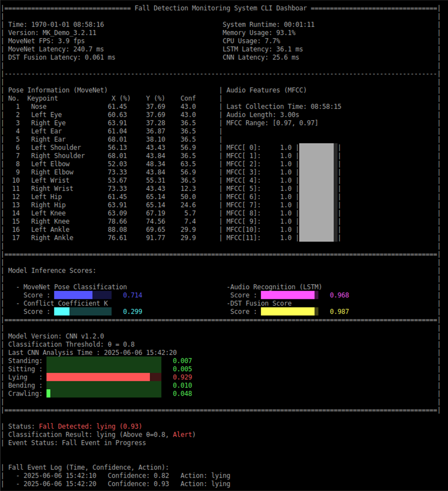Click the red 'Fall Detected: lying (0.93)' status
The height and width of the screenshot is (491, 448).
coord(91,426)
